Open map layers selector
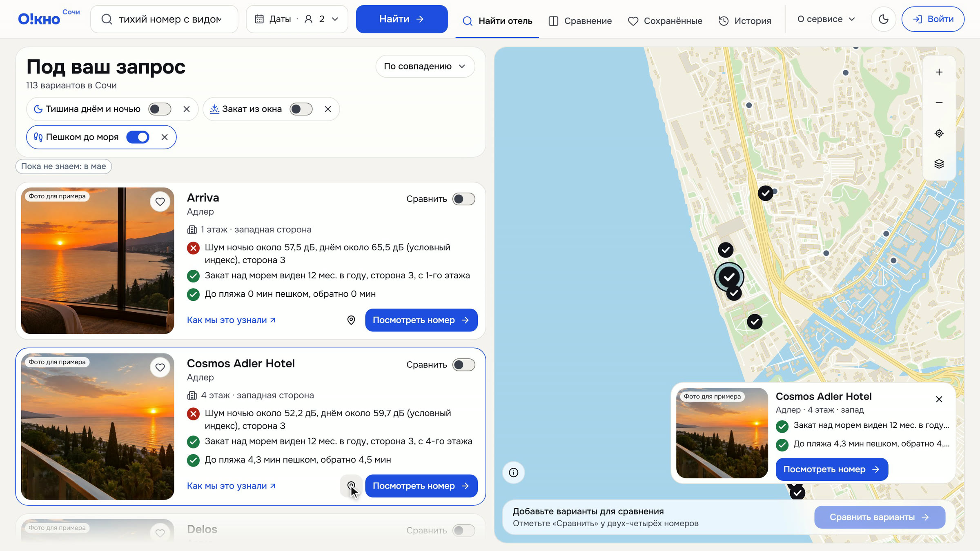980x551 pixels. [939, 164]
